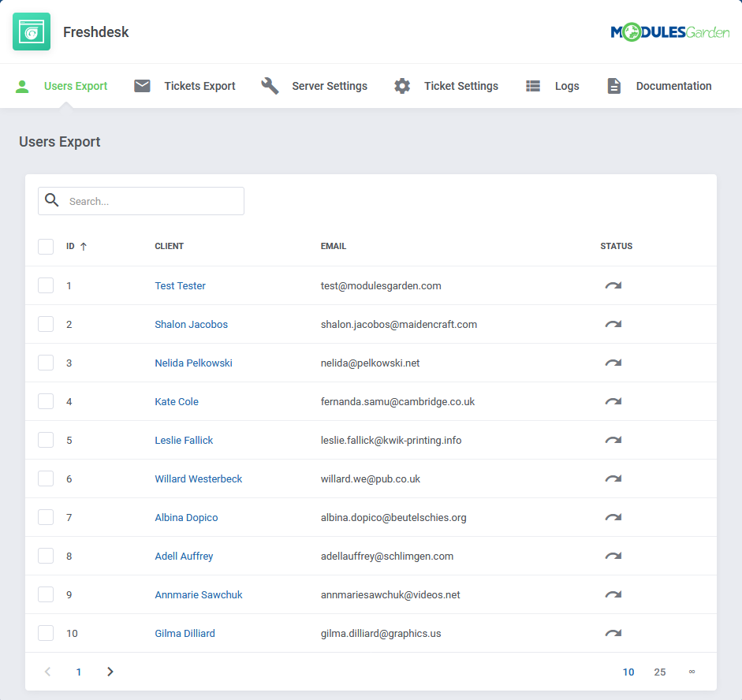Viewport: 742px width, 700px height.
Task: Switch to the Tickets Export tab
Action: [185, 86]
